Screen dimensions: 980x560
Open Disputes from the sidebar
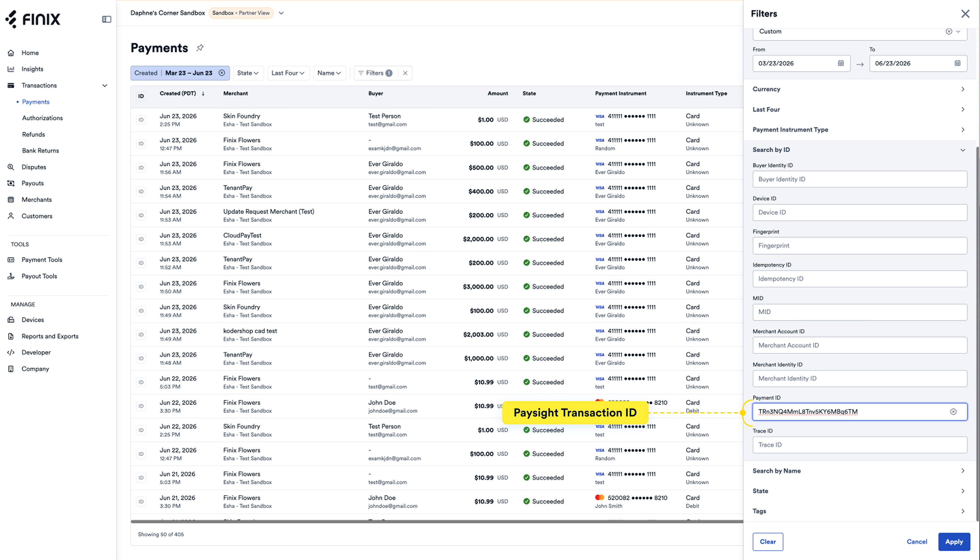point(34,167)
